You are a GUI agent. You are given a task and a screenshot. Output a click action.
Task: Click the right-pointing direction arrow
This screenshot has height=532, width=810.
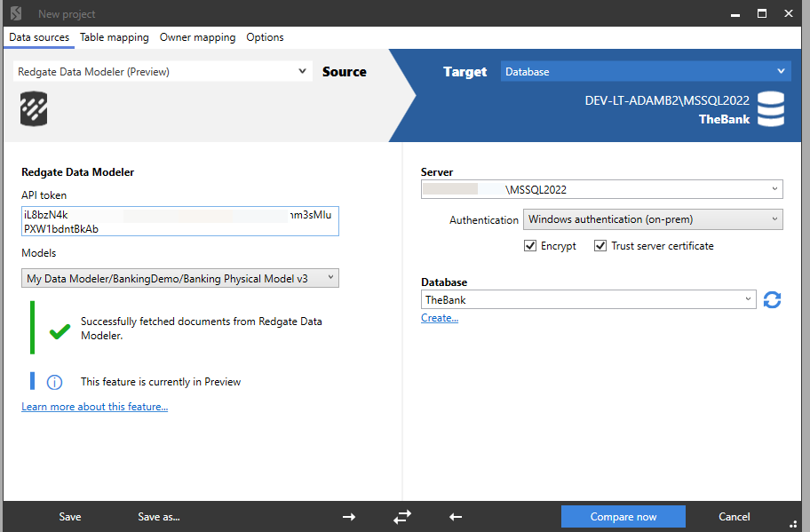point(348,516)
